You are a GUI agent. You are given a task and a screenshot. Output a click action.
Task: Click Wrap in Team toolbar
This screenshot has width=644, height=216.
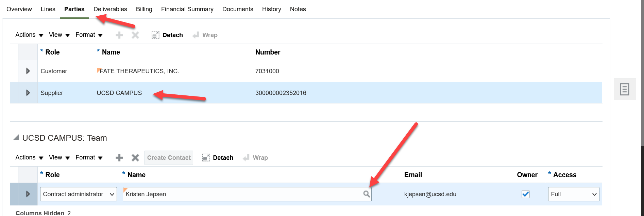(255, 158)
